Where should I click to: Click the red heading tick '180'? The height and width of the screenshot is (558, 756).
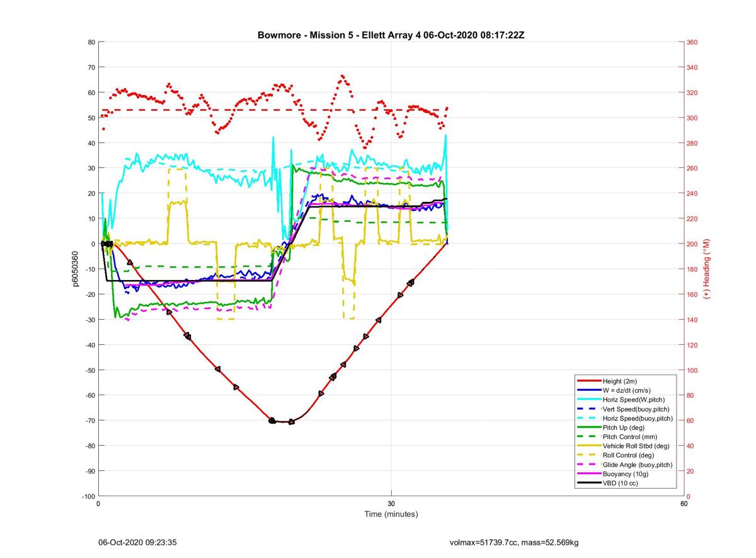692,269
